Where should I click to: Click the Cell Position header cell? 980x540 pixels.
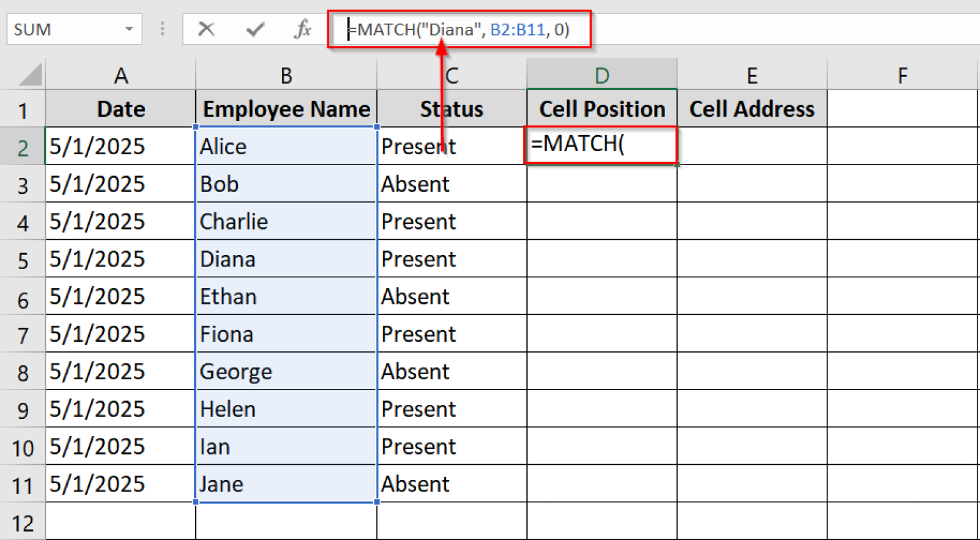601,108
